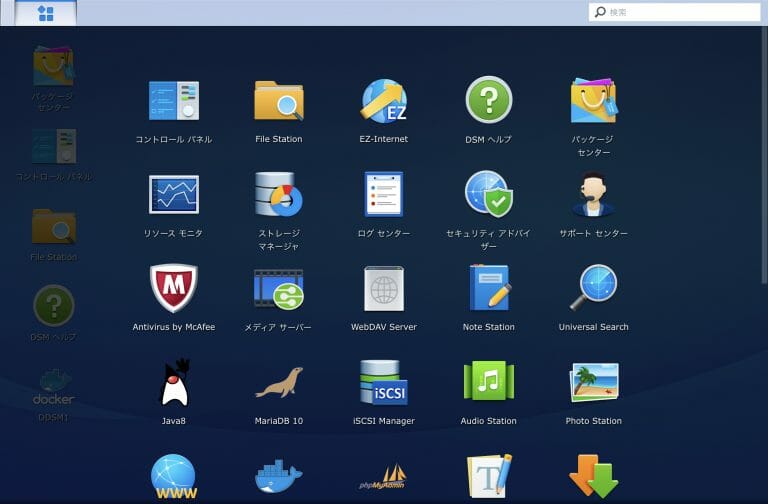Screen dimensions: 768x504
Task: Open the Main Menu grid button
Action: 46,13
